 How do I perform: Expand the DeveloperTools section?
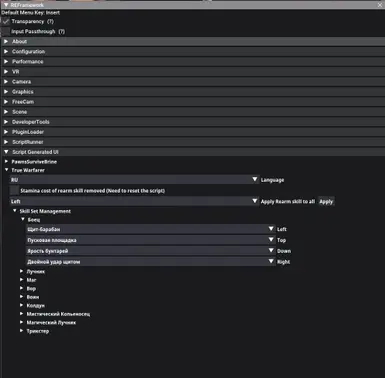click(x=193, y=122)
